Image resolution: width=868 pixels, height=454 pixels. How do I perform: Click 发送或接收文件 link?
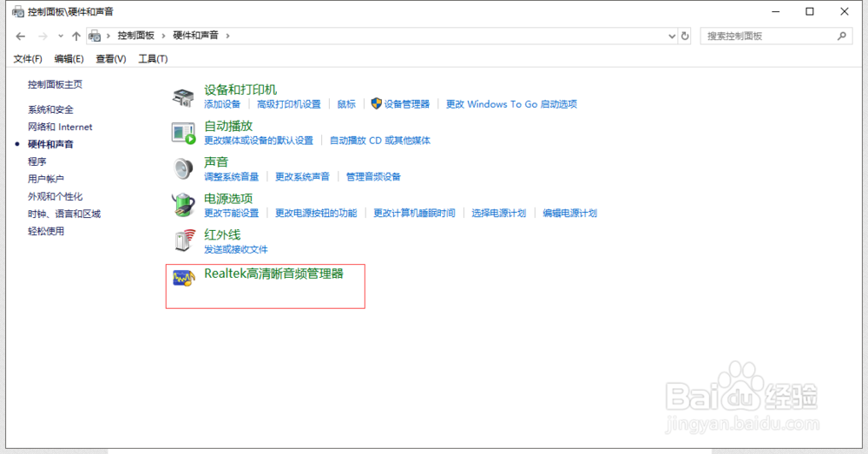(236, 250)
